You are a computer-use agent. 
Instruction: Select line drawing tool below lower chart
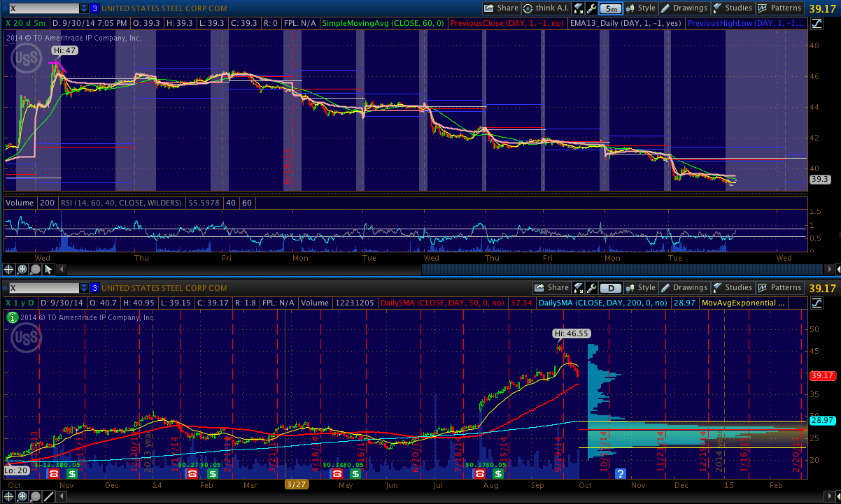pos(48,496)
